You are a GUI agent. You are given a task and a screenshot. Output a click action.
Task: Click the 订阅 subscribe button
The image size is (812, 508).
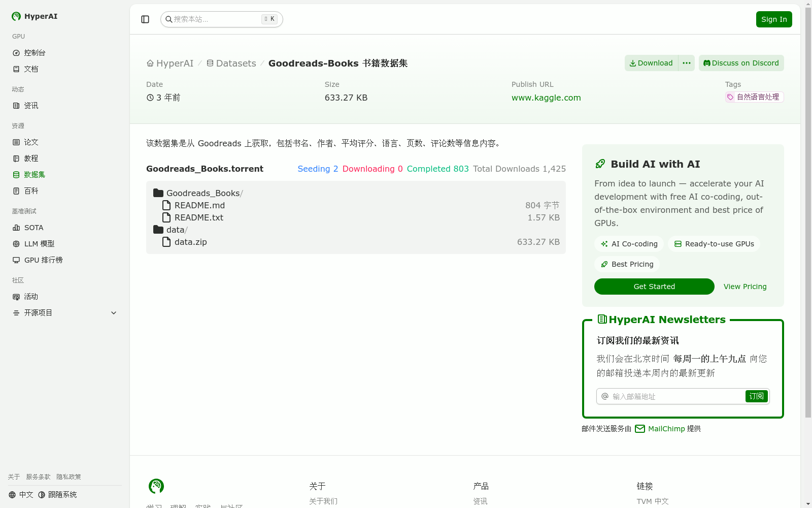pos(757,396)
